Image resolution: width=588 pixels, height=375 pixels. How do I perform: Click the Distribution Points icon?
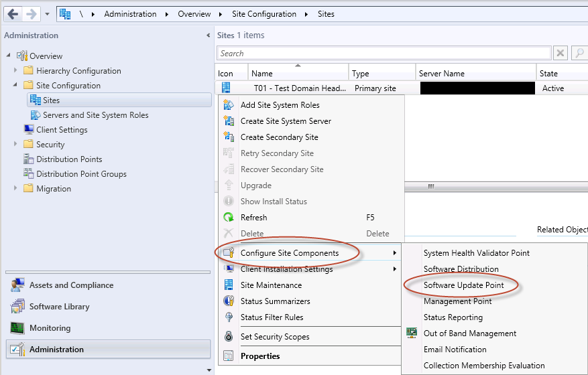coord(29,159)
